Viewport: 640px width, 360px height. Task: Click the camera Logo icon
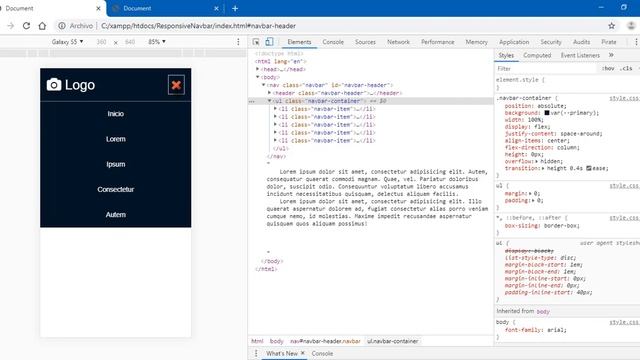(54, 84)
